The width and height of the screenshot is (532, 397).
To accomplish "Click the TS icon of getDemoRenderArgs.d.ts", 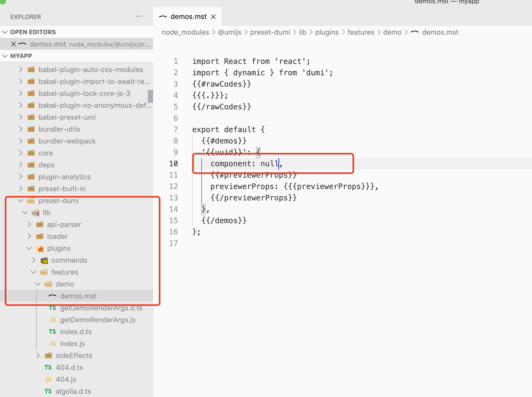I will (52, 308).
